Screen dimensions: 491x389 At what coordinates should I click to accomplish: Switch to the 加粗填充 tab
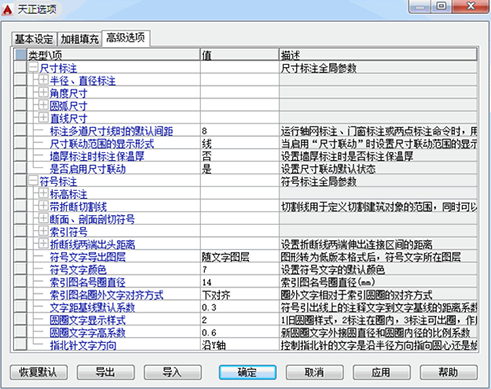click(79, 39)
